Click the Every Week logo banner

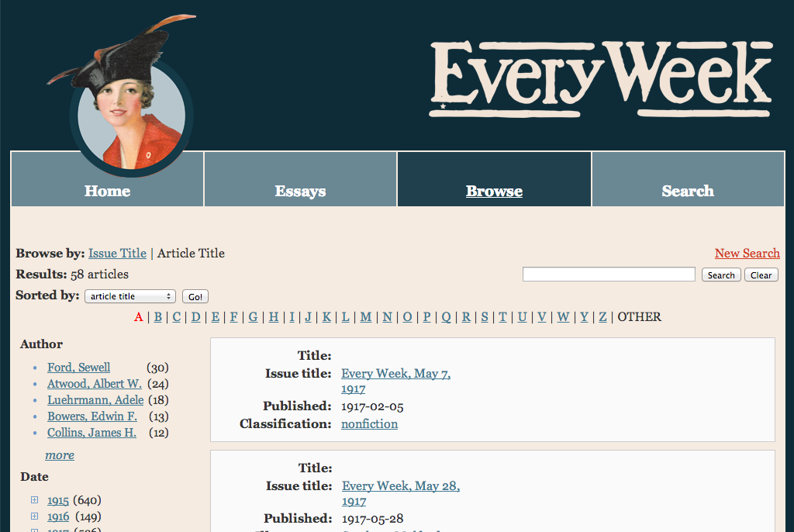point(601,78)
